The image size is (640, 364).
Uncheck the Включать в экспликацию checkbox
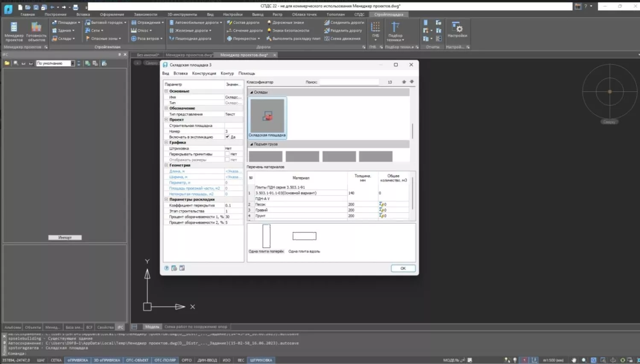227,137
